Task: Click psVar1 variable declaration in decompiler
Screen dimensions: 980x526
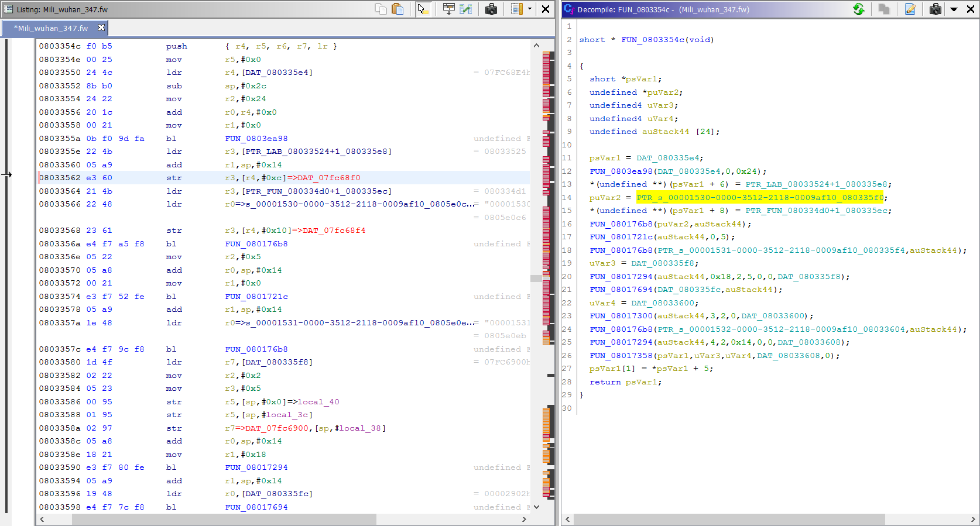Action: [x=642, y=79]
